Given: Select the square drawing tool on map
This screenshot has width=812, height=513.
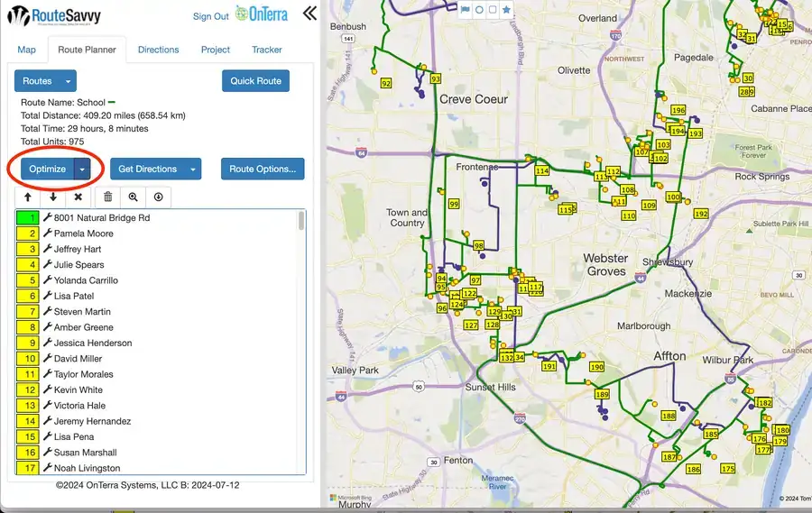Looking at the screenshot, I should 493,9.
